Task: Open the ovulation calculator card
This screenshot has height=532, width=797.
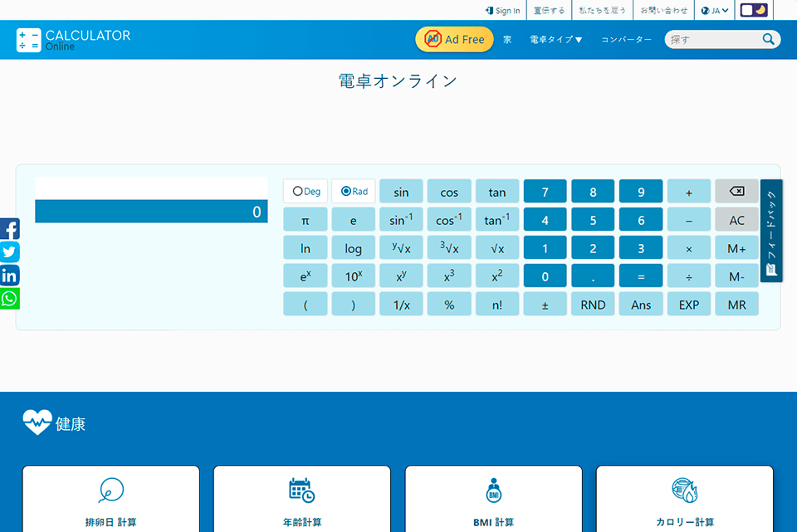Action: click(110, 499)
